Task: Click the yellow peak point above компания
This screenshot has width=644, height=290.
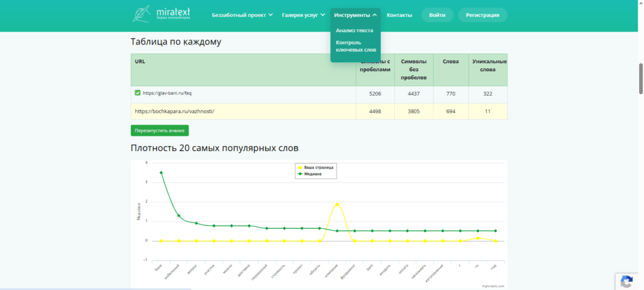Action: [337, 204]
